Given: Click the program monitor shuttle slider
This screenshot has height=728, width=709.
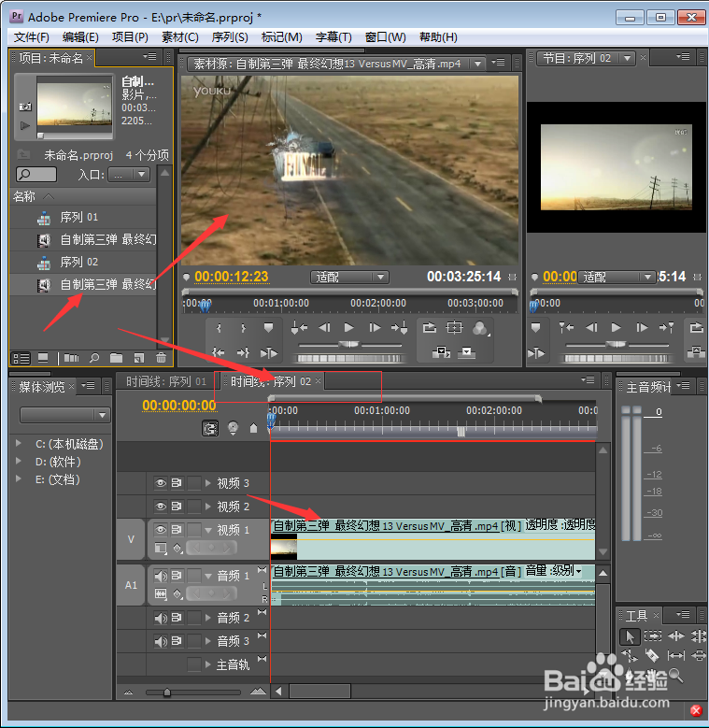Looking at the screenshot, I should pos(617,345).
